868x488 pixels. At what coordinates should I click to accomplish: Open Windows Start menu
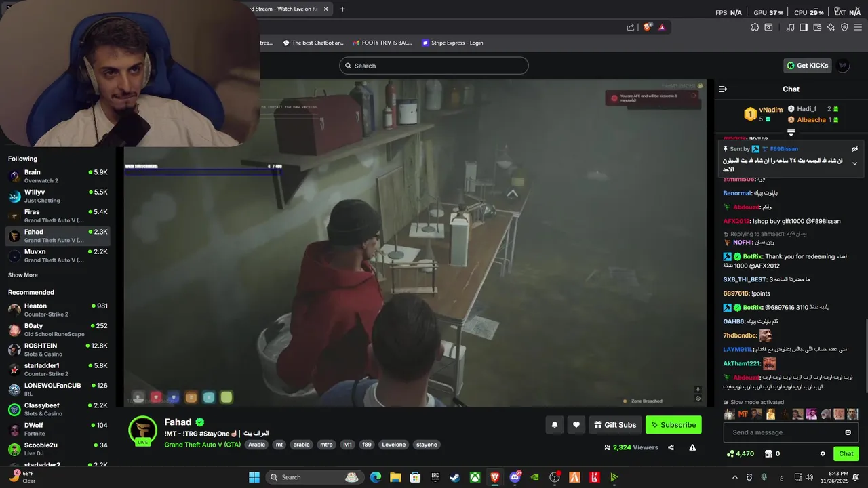click(254, 477)
